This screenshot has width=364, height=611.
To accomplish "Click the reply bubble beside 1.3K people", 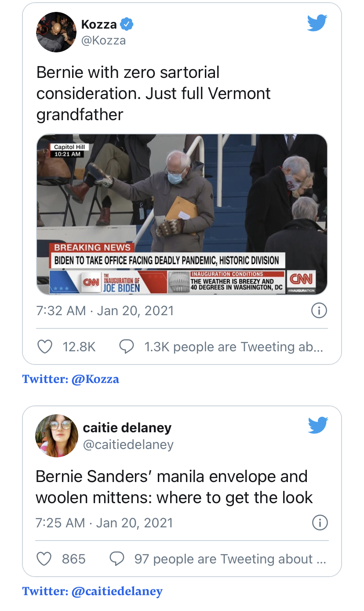I will [127, 347].
